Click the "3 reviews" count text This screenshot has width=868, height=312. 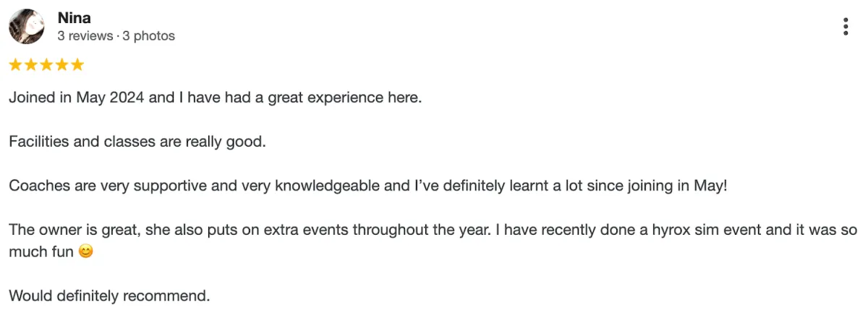click(x=85, y=35)
